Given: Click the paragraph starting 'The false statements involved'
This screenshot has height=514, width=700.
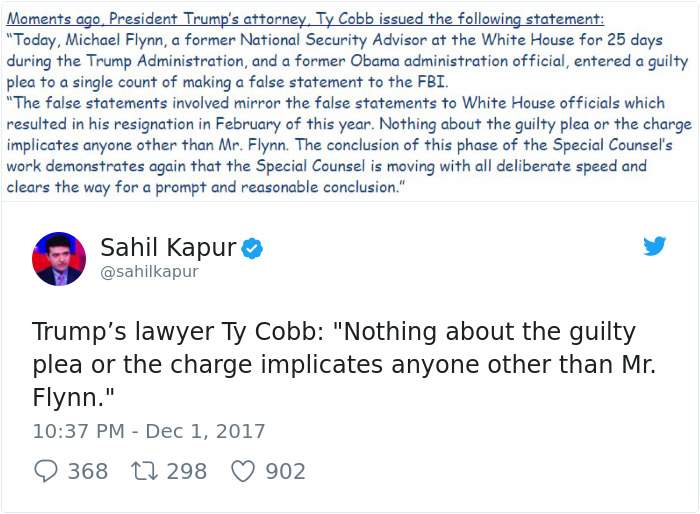Looking at the screenshot, I should coord(349,145).
